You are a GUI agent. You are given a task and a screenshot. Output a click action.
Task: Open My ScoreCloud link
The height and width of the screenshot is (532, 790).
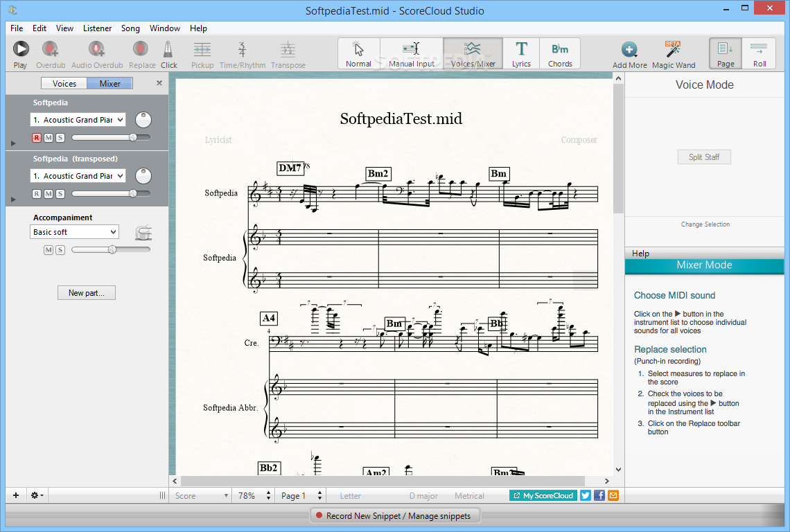point(543,496)
